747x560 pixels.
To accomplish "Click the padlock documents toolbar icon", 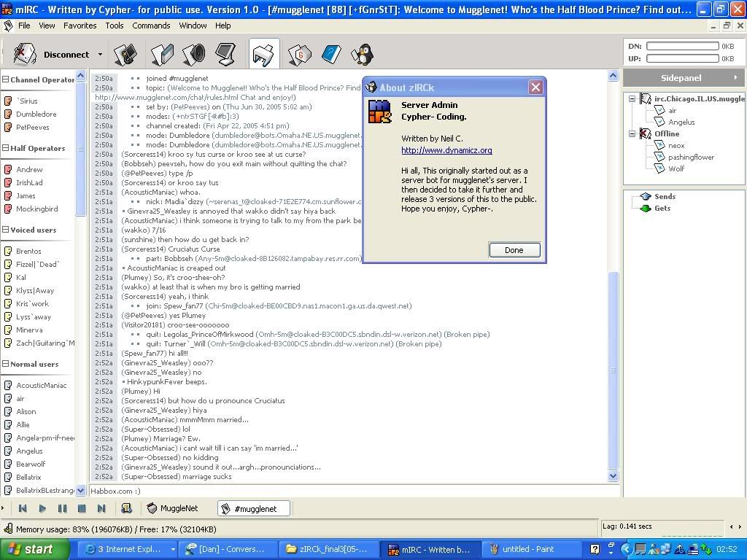I will coord(125,54).
